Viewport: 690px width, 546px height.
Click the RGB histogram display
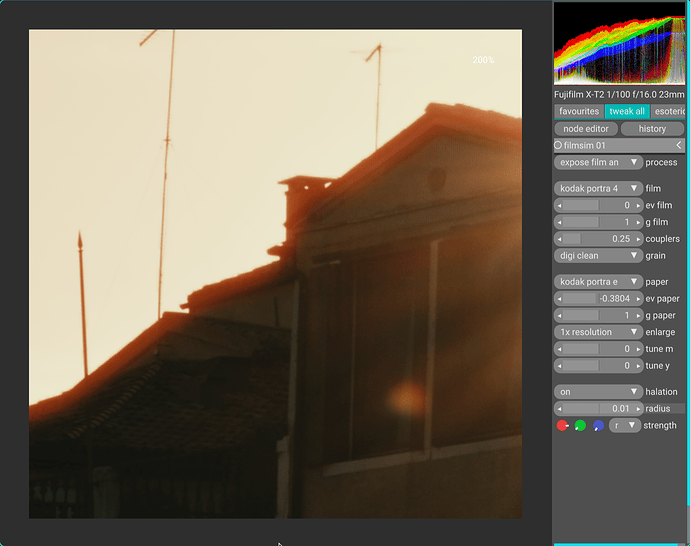619,43
